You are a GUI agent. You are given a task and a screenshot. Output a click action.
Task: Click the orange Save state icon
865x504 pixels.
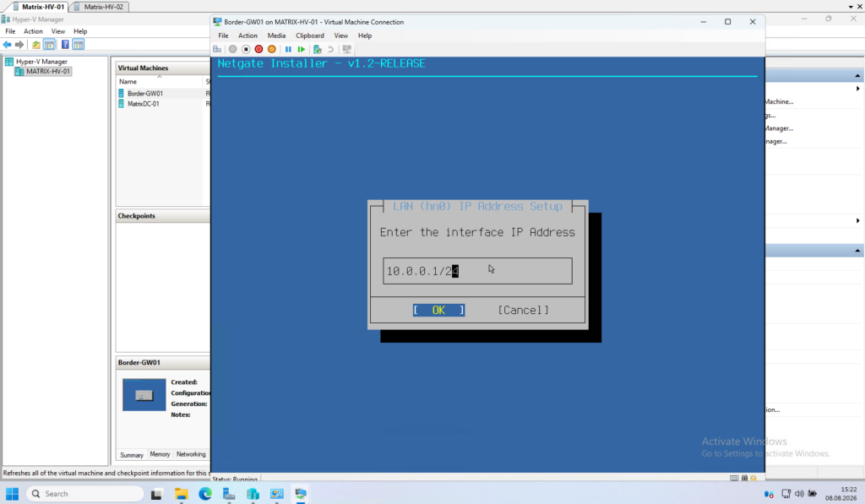(x=272, y=49)
